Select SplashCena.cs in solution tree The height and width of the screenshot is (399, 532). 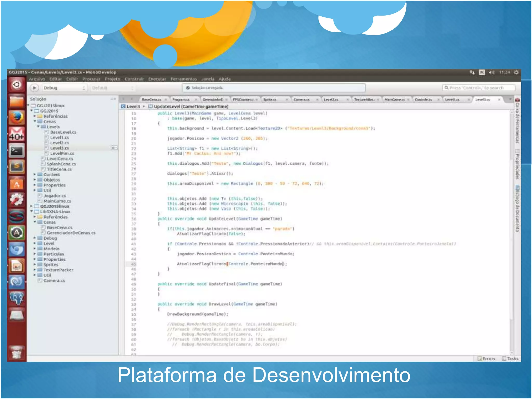pos(61,164)
